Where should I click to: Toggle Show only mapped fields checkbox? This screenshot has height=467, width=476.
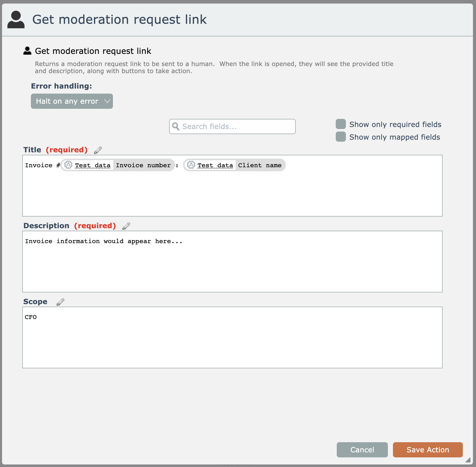click(341, 137)
